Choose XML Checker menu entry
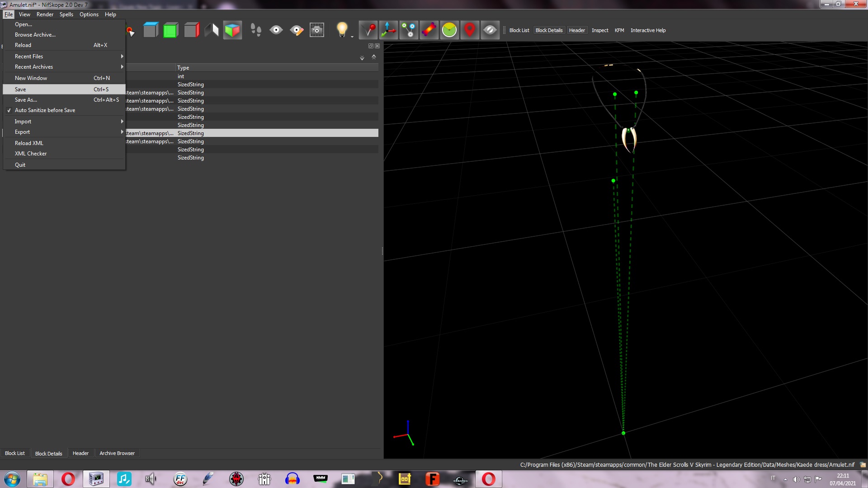868x488 pixels. point(64,154)
